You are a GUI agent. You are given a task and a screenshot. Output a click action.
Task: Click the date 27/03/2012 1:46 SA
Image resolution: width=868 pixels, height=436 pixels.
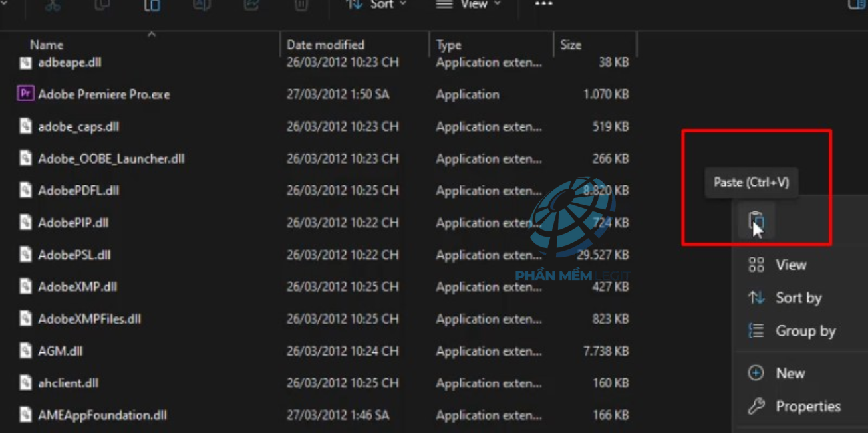338,415
